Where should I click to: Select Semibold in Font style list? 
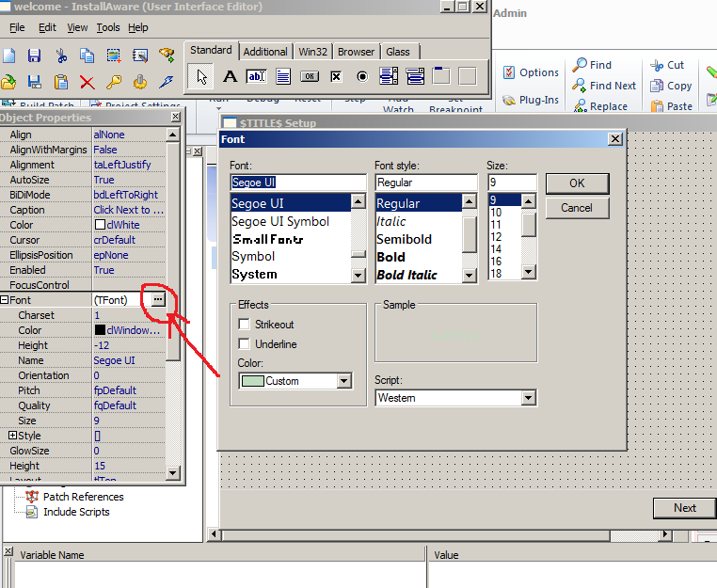point(405,239)
